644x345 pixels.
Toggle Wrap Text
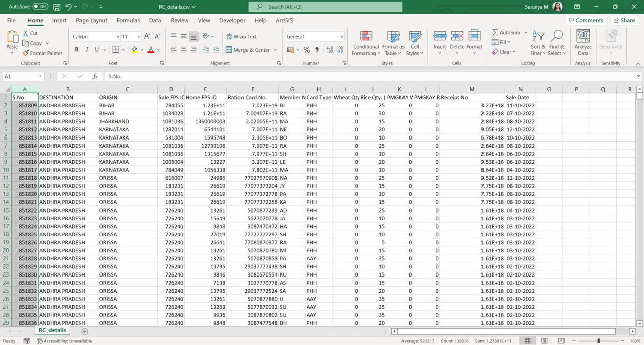pos(242,37)
